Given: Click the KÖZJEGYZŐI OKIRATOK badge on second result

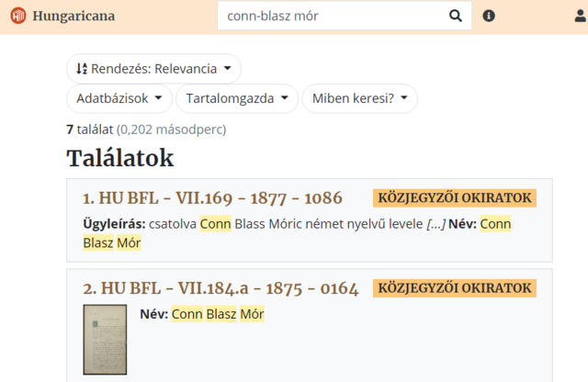Looking at the screenshot, I should (455, 288).
